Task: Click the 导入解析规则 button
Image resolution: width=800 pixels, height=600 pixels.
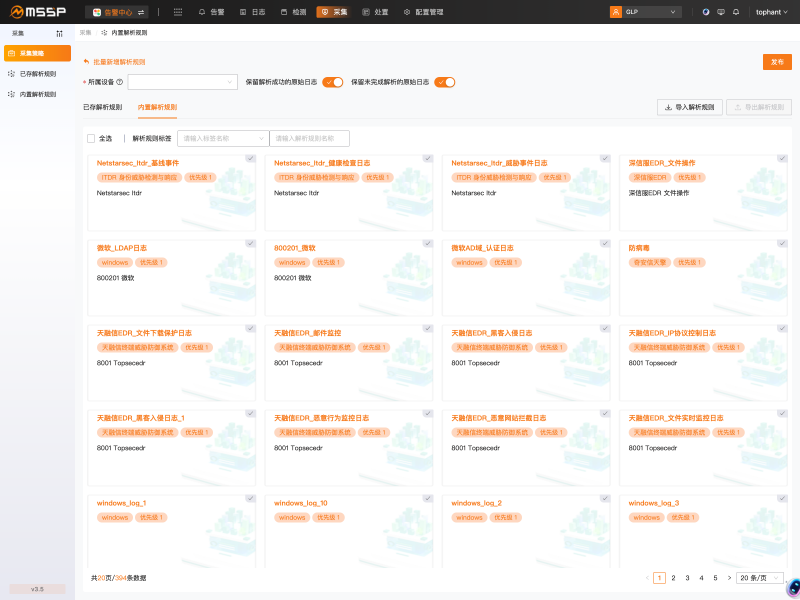Action: coord(689,106)
